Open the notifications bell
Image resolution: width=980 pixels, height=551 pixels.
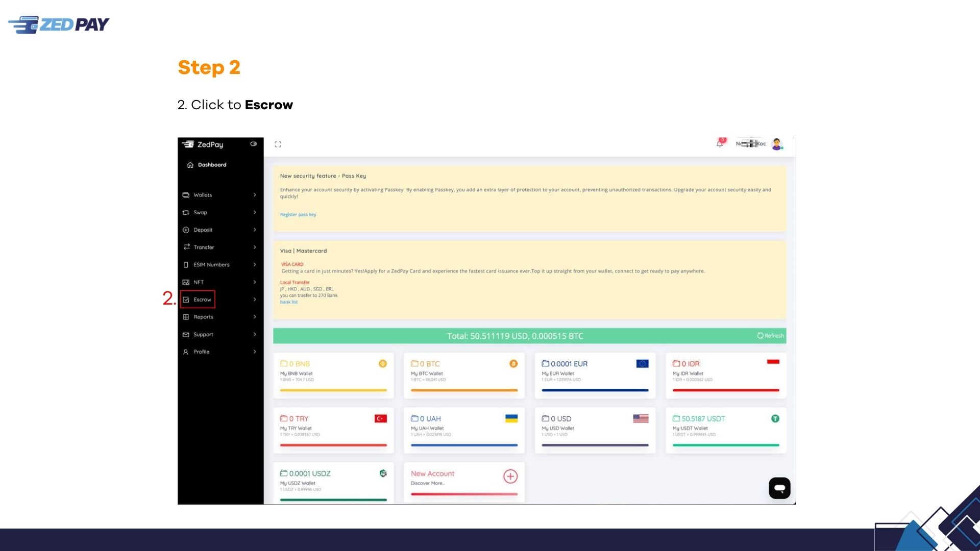720,143
